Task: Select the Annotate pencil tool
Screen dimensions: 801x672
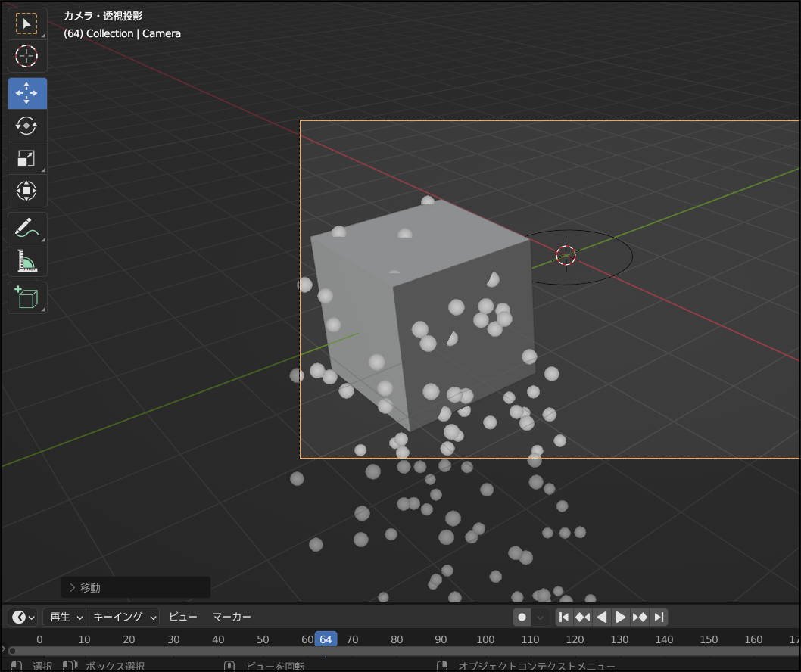Action: (27, 229)
